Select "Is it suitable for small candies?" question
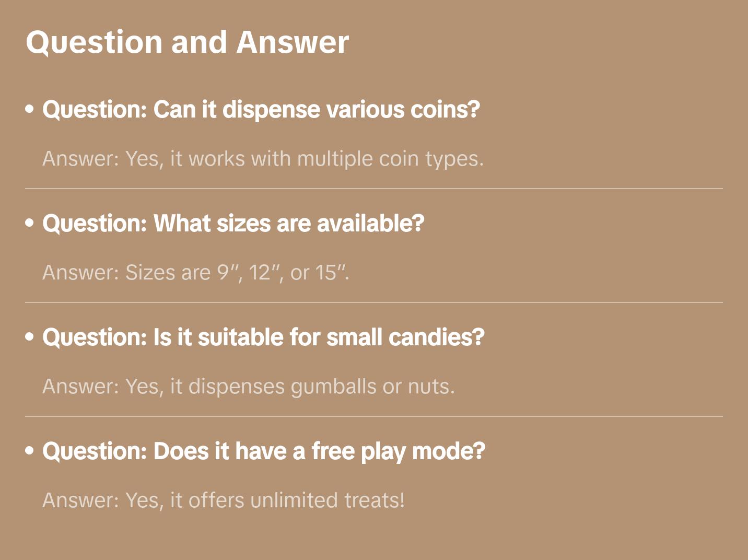 pyautogui.click(x=263, y=337)
